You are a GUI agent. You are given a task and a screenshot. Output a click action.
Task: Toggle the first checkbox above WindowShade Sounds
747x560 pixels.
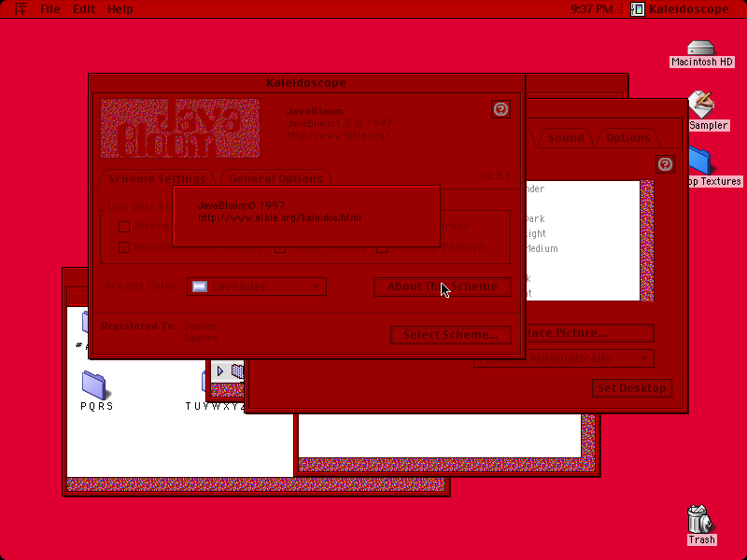(124, 227)
